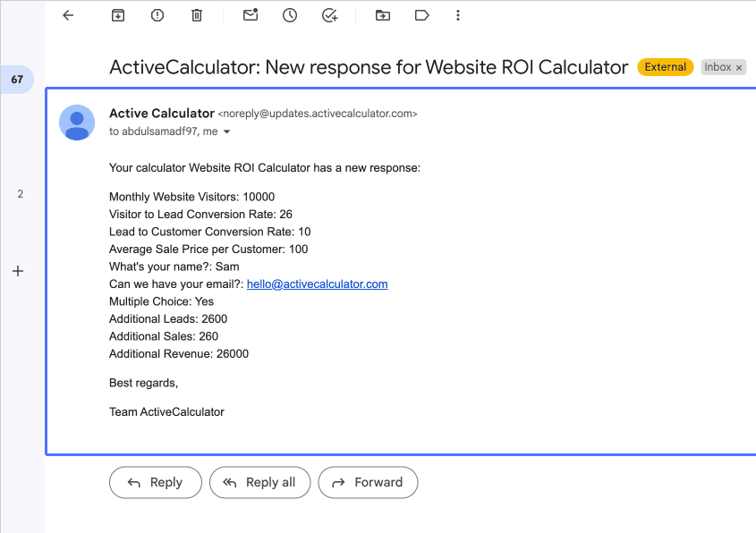Click the Forward button

click(x=368, y=482)
